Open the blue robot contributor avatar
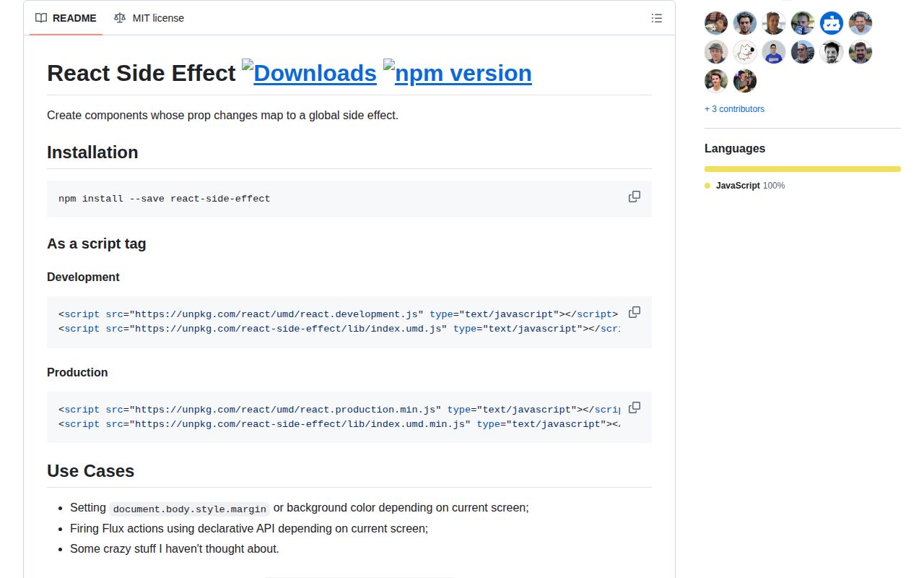This screenshot has height=578, width=924. (x=832, y=23)
